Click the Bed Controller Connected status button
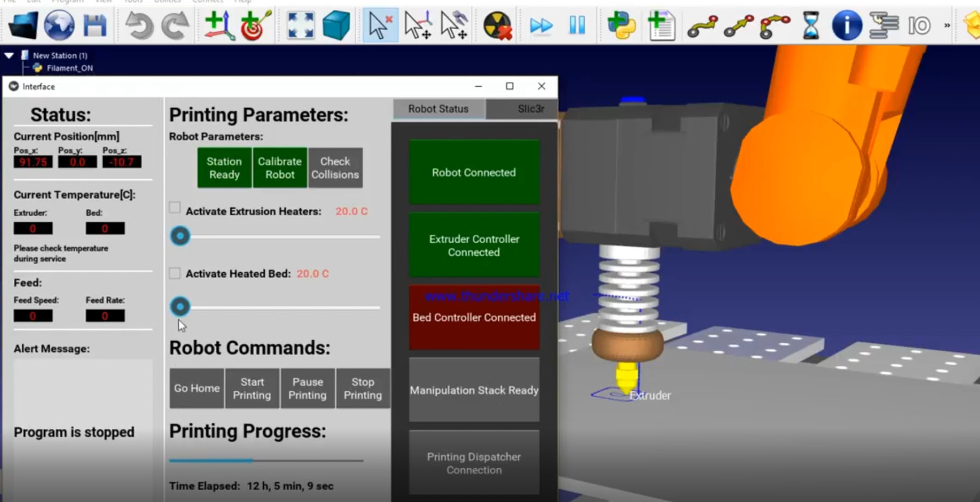The image size is (980, 502). click(474, 317)
